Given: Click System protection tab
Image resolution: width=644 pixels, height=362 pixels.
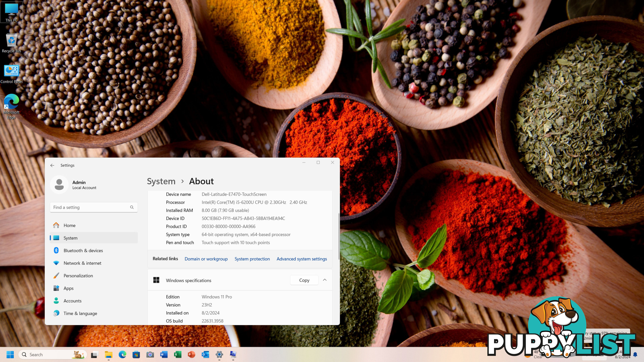Looking at the screenshot, I should (x=252, y=259).
